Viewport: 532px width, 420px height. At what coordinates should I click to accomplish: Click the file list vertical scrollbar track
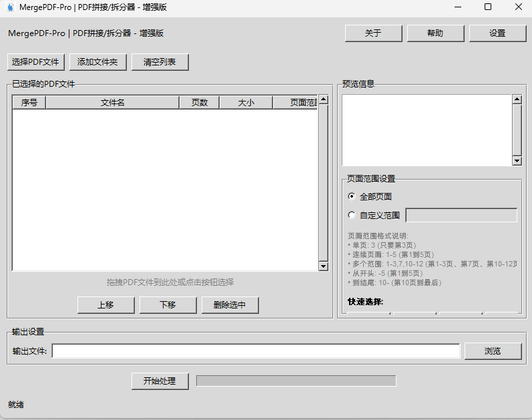click(323, 183)
